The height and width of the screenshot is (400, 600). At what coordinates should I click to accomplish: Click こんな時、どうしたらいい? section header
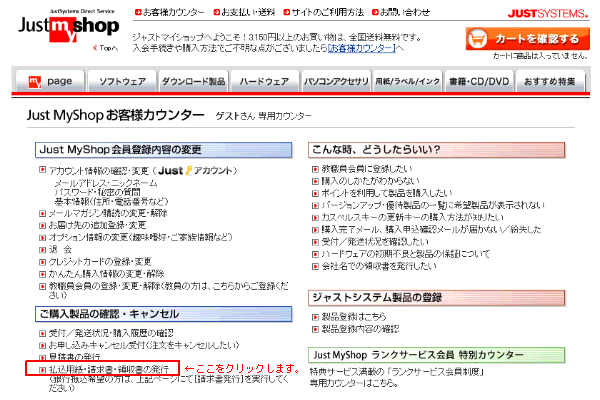[x=436, y=150]
